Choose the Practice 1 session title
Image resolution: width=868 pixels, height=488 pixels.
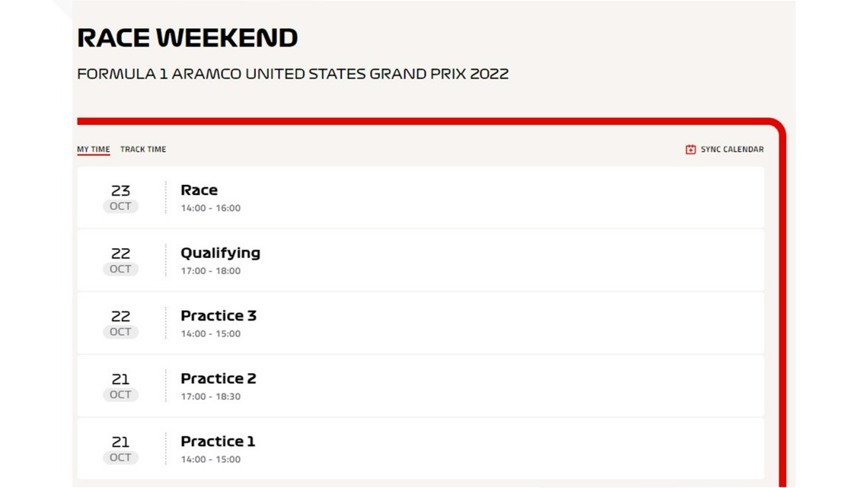[x=218, y=442]
